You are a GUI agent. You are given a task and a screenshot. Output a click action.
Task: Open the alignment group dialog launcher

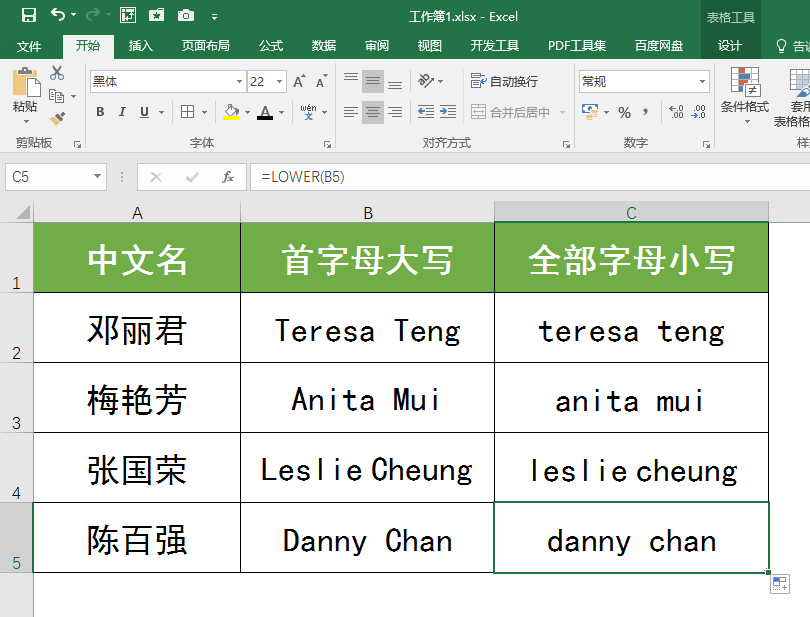coord(566,145)
